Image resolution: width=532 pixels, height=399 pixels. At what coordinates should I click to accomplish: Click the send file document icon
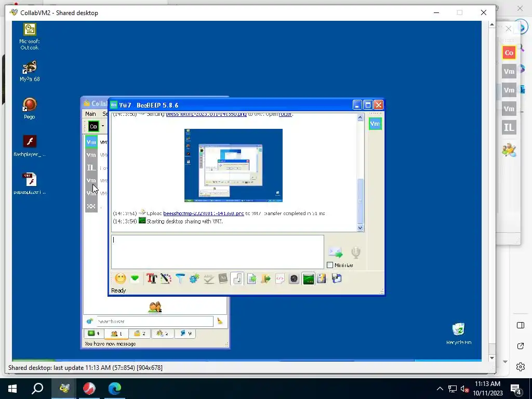click(251, 278)
